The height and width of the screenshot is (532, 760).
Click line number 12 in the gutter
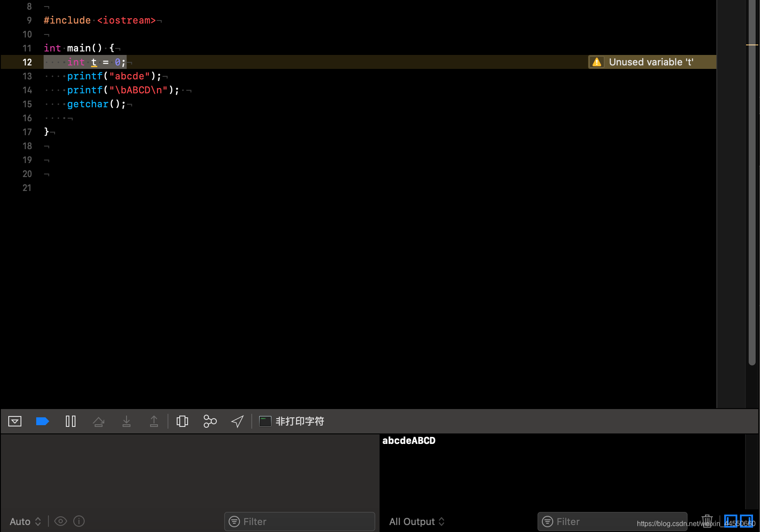(x=27, y=62)
